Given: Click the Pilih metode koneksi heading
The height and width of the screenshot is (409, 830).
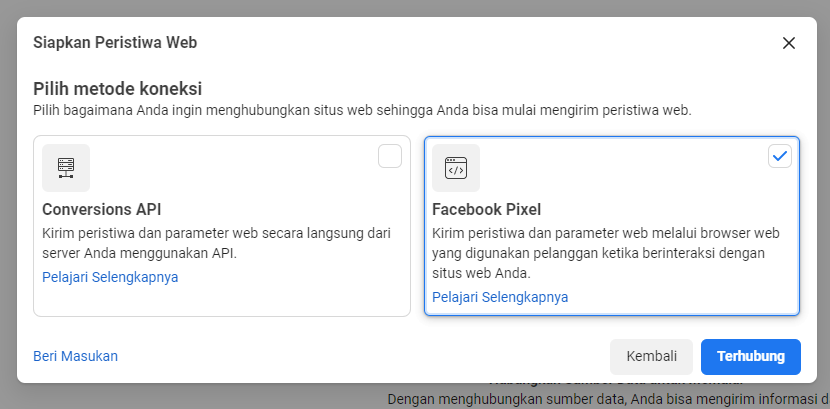Looking at the screenshot, I should (x=118, y=89).
